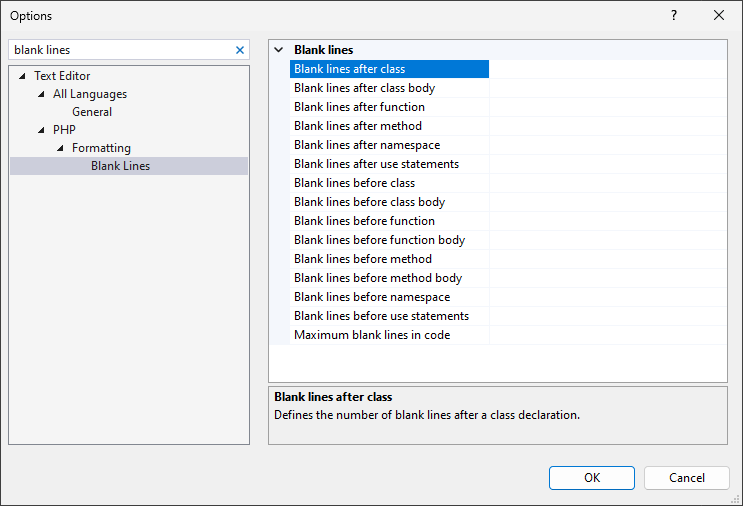Collapse the PHP tree node
This screenshot has width=743, height=506.
(x=41, y=130)
